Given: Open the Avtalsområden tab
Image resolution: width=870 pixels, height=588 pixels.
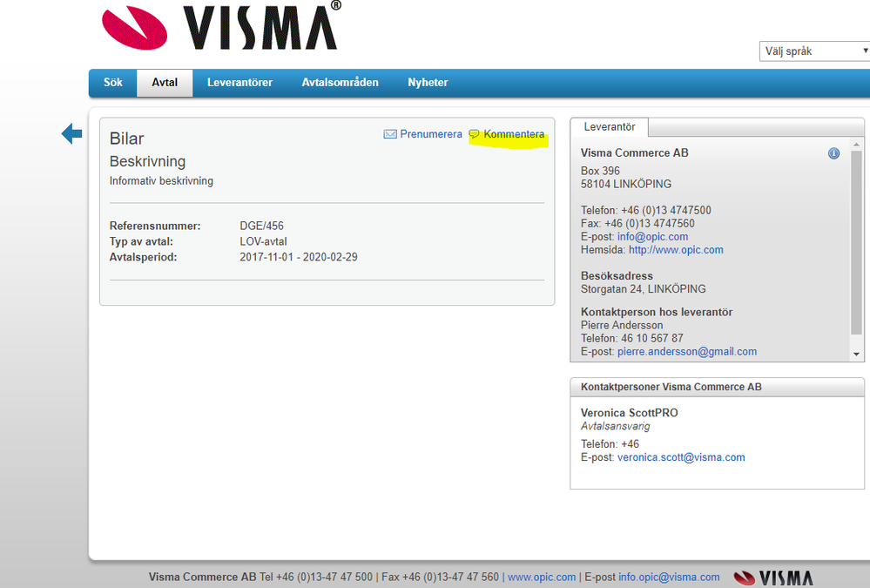Looking at the screenshot, I should (x=341, y=83).
